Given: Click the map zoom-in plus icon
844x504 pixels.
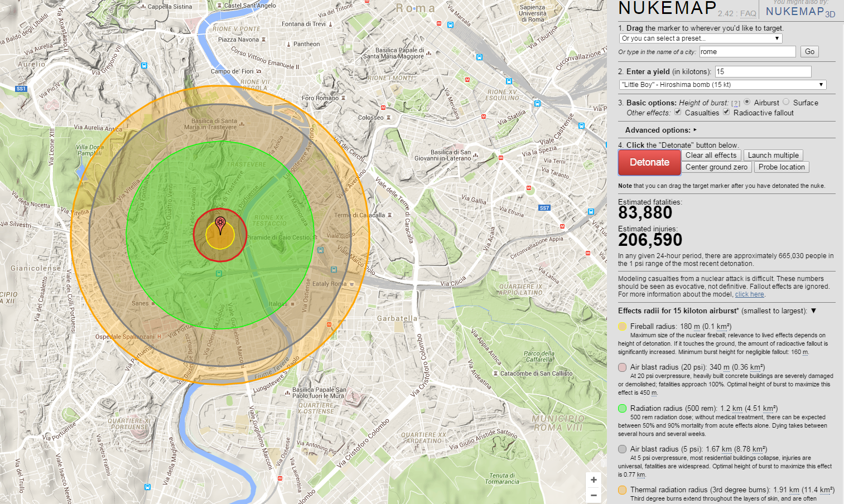Looking at the screenshot, I should pyautogui.click(x=593, y=479).
